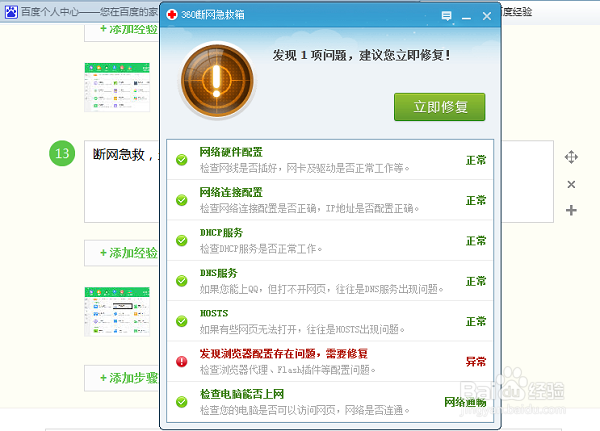Click the Baidu paw favicon on tab

11,12
